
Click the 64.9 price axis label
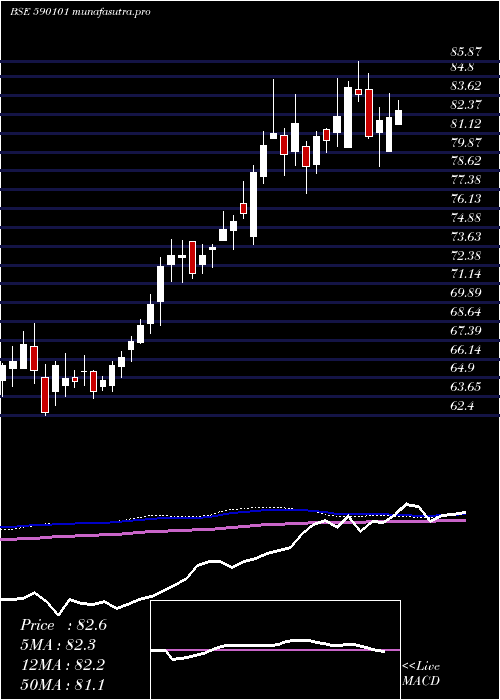tap(463, 368)
